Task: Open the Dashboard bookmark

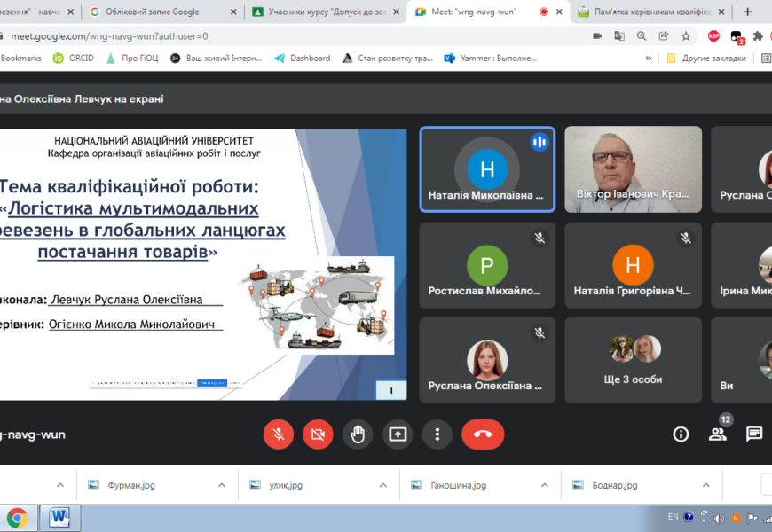Action: [309, 59]
